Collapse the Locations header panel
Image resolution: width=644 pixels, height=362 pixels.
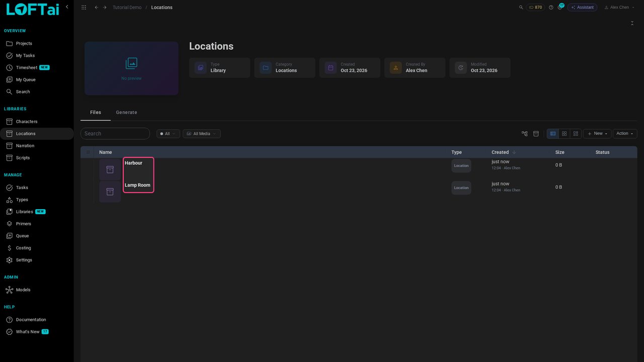pyautogui.click(x=632, y=23)
